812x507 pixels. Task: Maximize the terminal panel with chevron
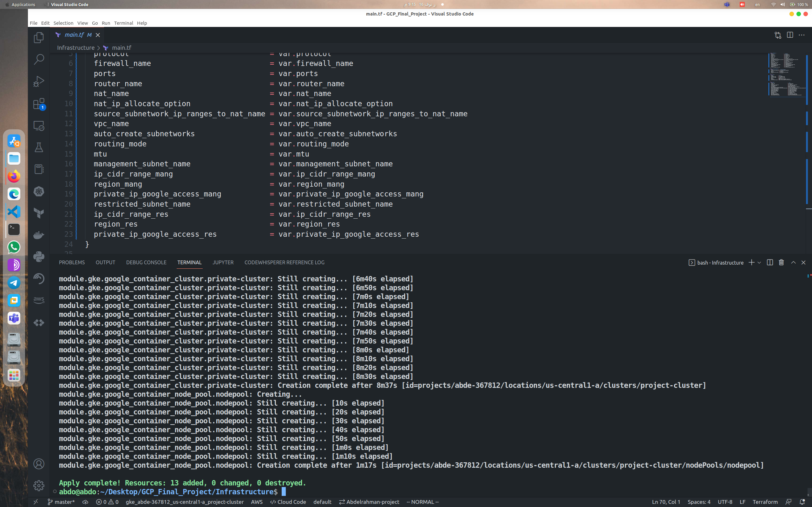(x=793, y=263)
